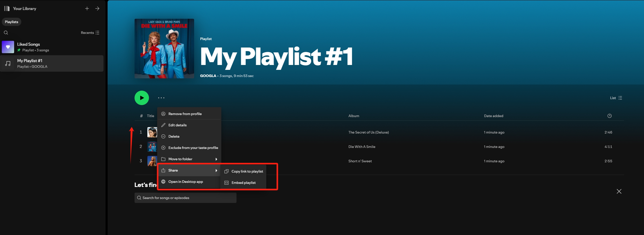Click the '3 songs, 9 min 53 sec' text
Viewport: 644px width, 235px height.
coord(236,76)
